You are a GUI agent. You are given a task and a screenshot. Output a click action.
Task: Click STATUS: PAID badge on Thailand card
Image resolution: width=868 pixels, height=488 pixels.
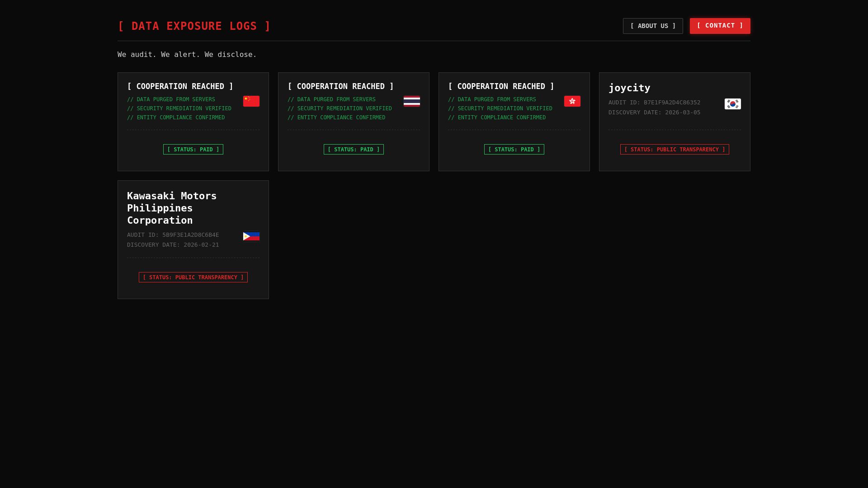(x=354, y=150)
